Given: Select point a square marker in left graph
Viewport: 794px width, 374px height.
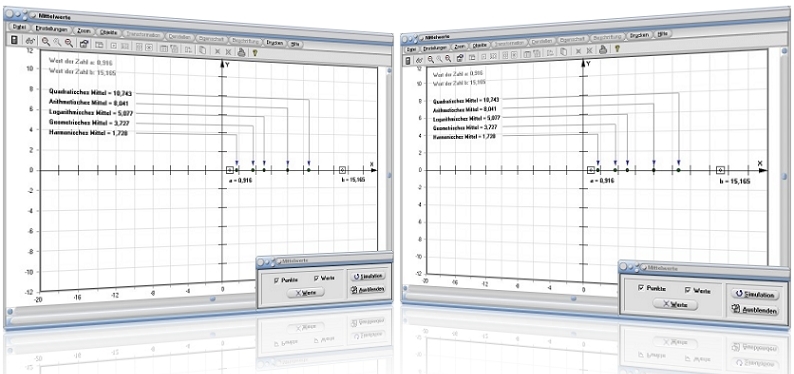Looking at the screenshot, I should pos(229,171).
